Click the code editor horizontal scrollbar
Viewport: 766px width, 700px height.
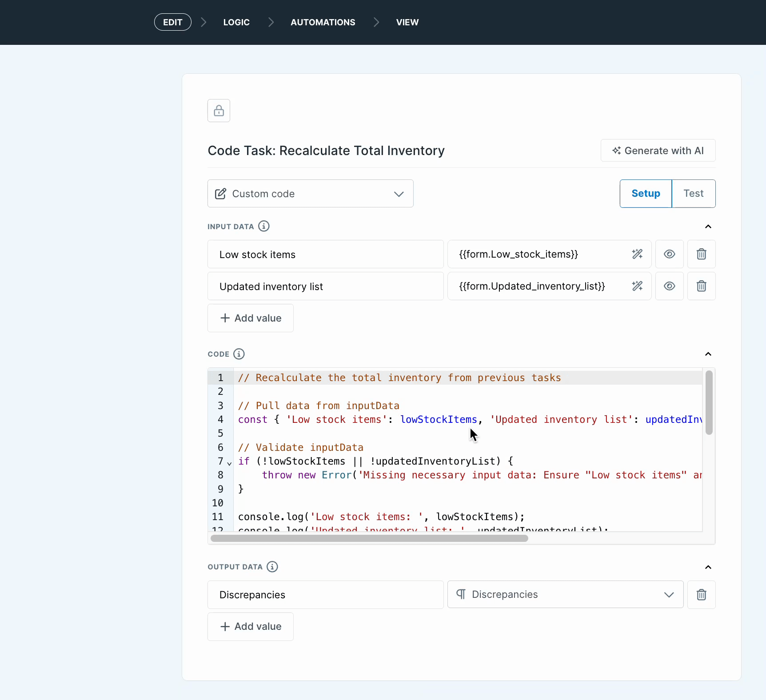pos(369,538)
